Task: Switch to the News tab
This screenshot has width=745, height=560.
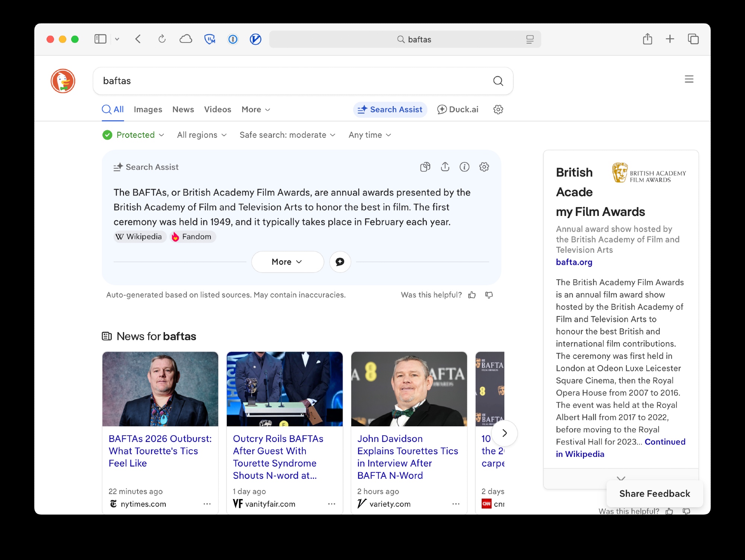Action: click(183, 109)
